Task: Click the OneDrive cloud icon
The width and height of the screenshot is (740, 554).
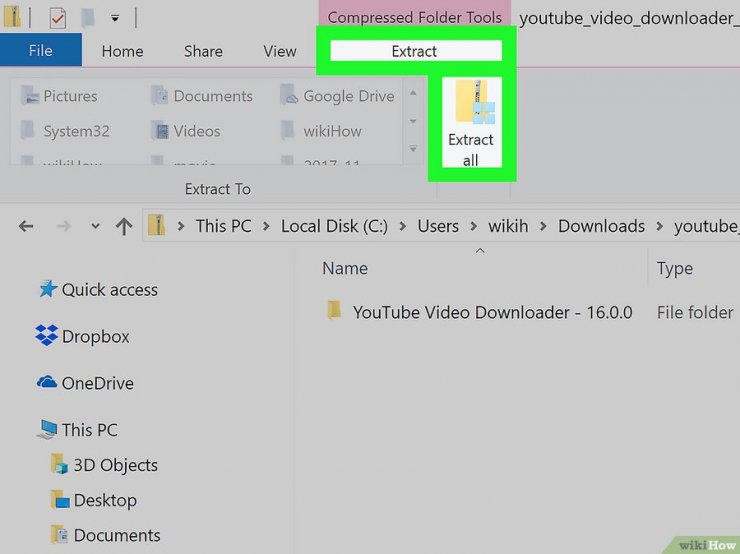Action: tap(47, 381)
